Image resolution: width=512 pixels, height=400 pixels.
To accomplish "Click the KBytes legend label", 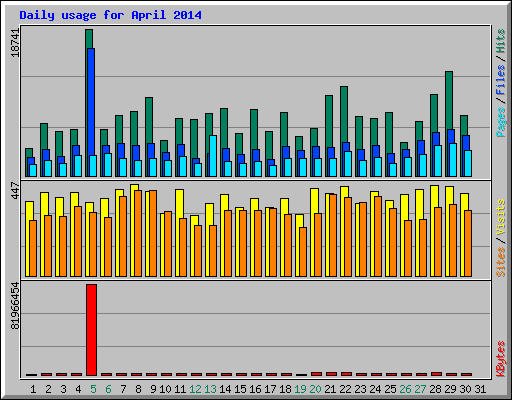I will click(x=501, y=359).
